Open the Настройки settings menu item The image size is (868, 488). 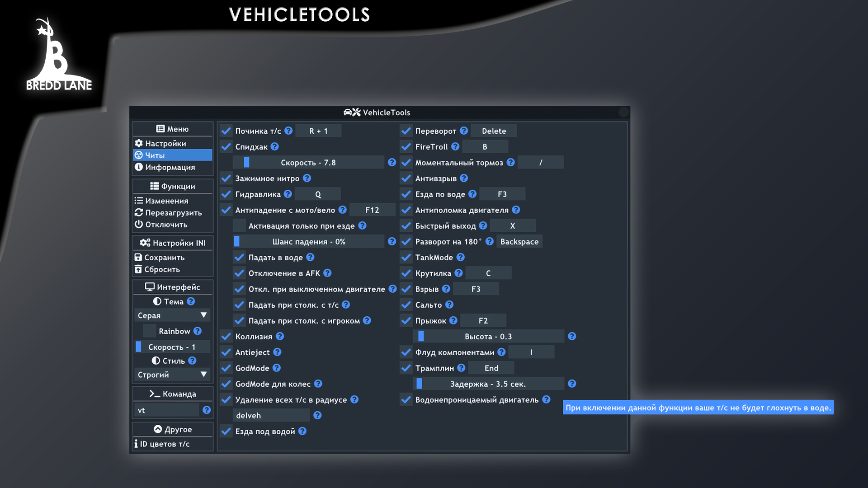click(172, 143)
